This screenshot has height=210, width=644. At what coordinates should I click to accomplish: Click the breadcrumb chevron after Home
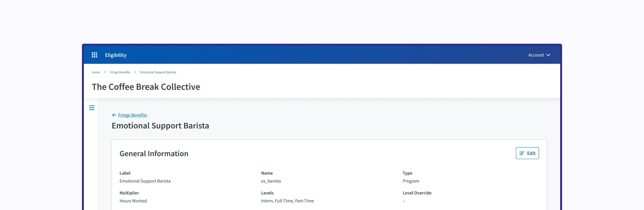coord(105,72)
